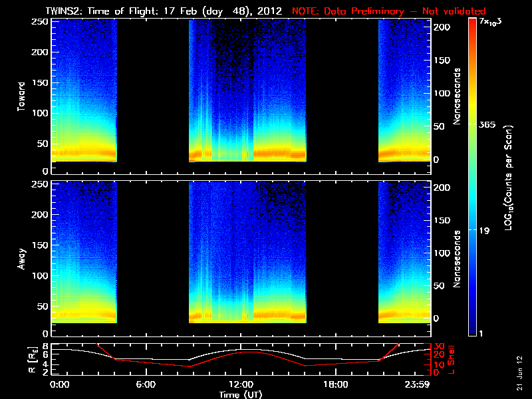The width and height of the screenshot is (532, 399).
Task: Select the red 'Data Preliminary – Not validated' note
Action: point(389,11)
